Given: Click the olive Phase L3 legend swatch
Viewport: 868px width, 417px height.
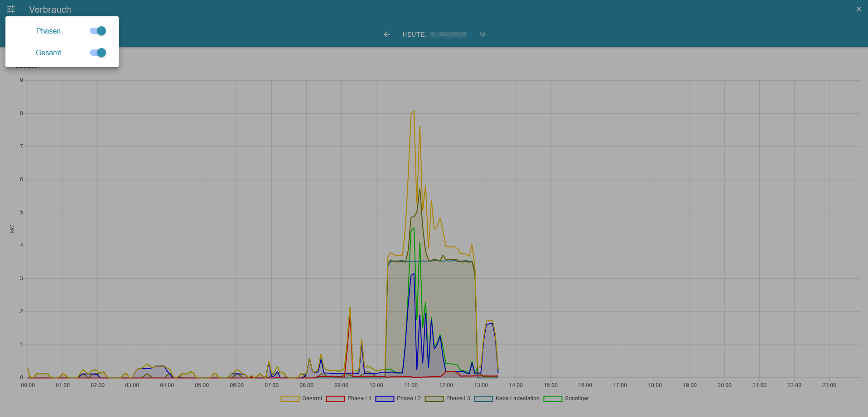Looking at the screenshot, I should [x=434, y=399].
